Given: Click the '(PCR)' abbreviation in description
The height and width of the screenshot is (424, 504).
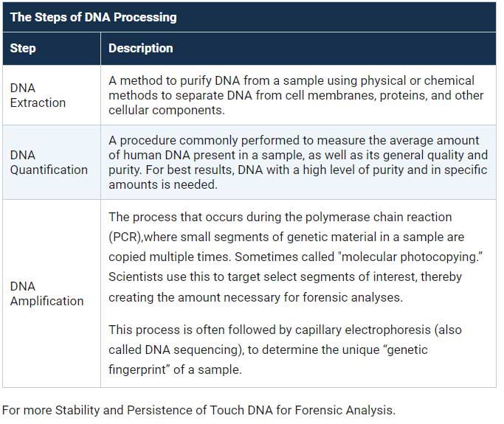Looking at the screenshot, I should point(126,237).
